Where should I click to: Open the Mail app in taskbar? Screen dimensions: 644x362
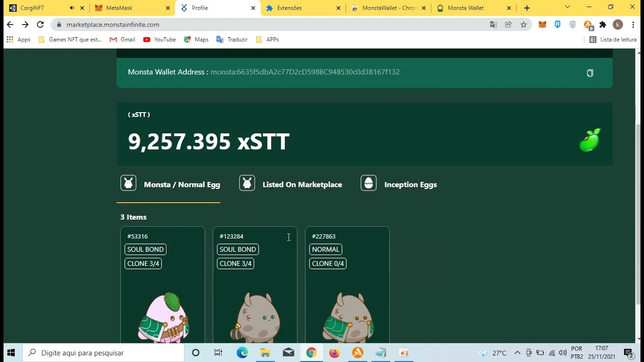click(288, 353)
